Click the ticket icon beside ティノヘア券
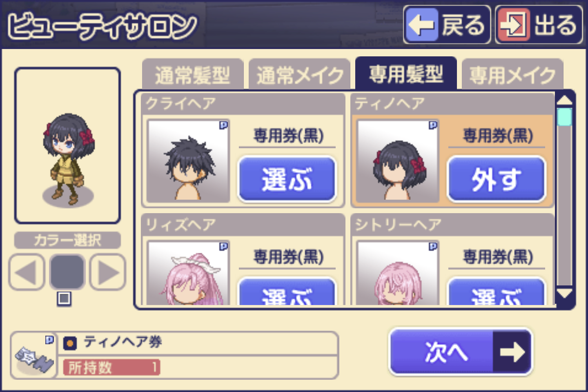Viewport: 588px width, 392px height. click(34, 356)
